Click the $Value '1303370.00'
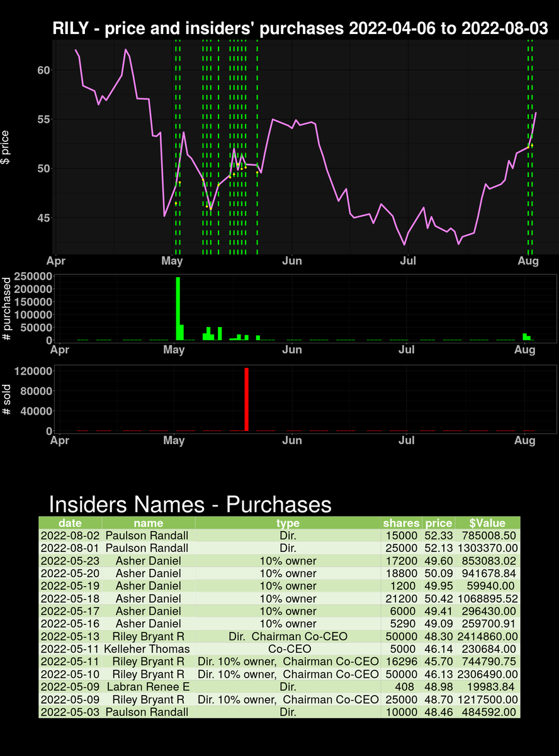The height and width of the screenshot is (756, 559). [488, 548]
